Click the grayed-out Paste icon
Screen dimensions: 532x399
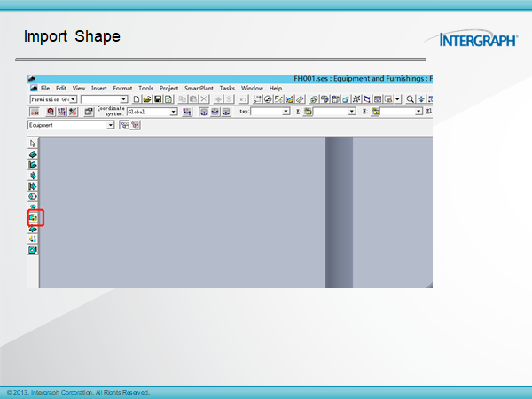[x=193, y=99]
